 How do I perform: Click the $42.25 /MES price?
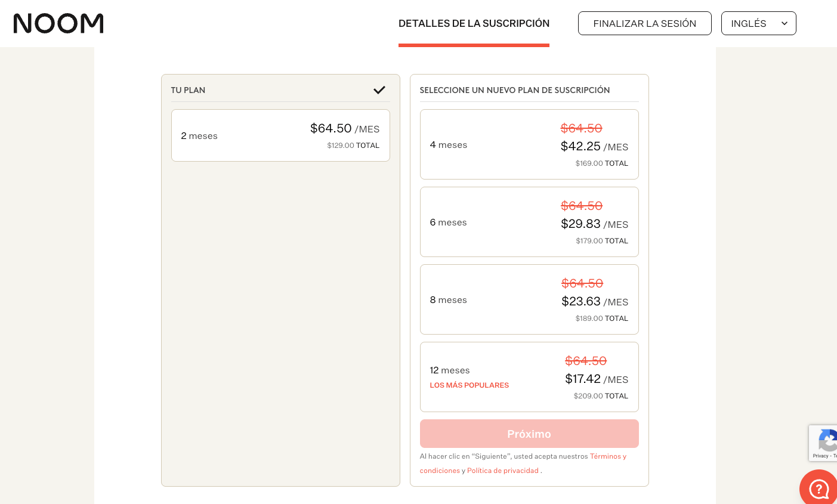pos(594,146)
